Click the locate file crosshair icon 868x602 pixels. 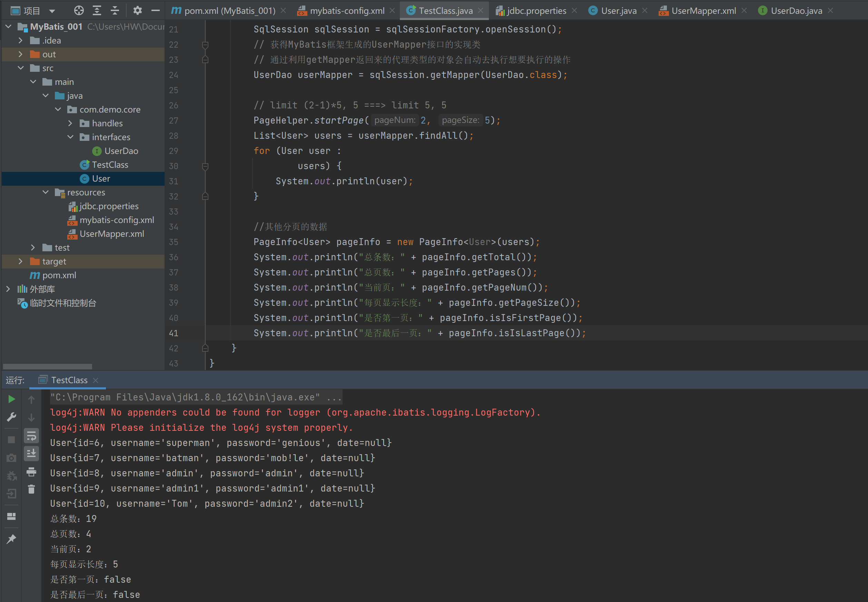pyautogui.click(x=79, y=11)
